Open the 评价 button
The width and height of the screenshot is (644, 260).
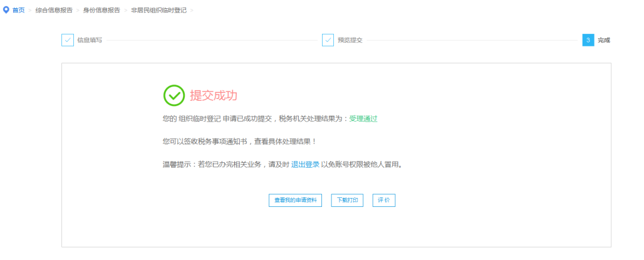point(384,200)
